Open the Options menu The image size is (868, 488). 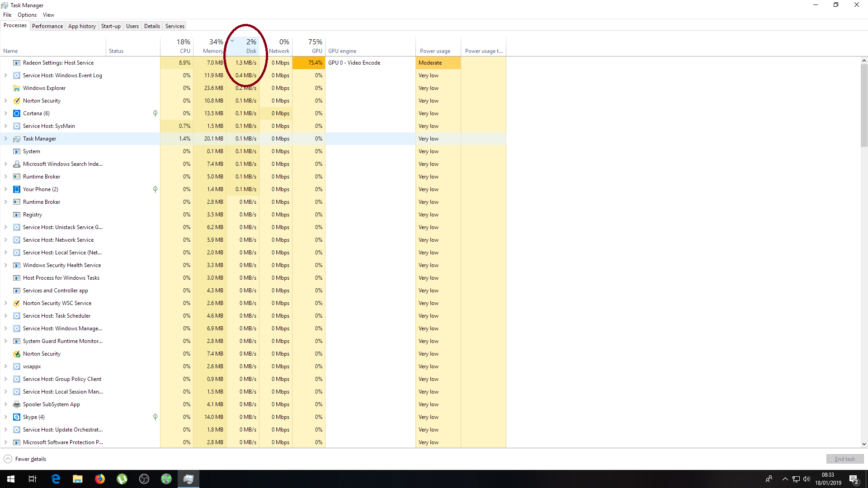point(27,15)
